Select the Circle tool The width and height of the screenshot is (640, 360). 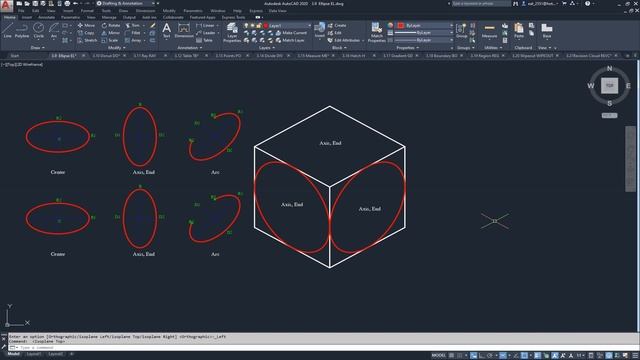pos(38,30)
